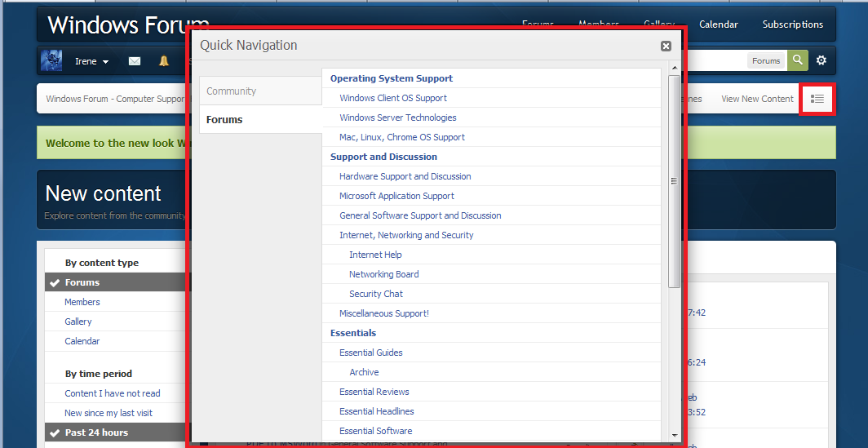Select Past 24 hours time filter
Image resolution: width=868 pixels, height=448 pixels.
click(x=96, y=432)
